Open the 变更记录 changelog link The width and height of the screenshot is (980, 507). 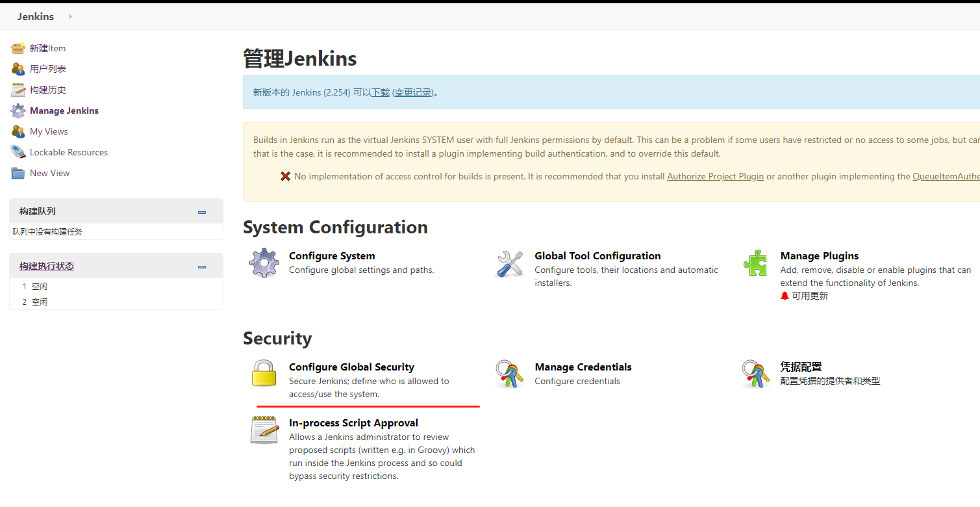413,92
